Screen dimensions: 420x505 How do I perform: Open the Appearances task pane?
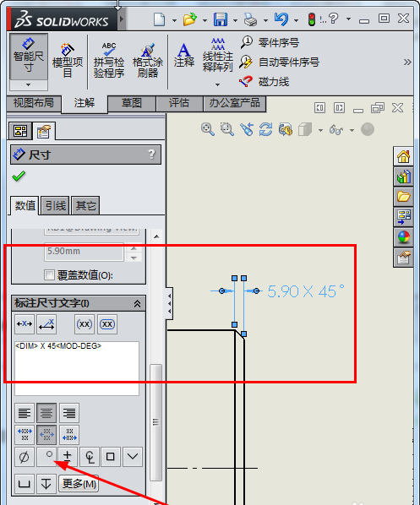click(403, 237)
